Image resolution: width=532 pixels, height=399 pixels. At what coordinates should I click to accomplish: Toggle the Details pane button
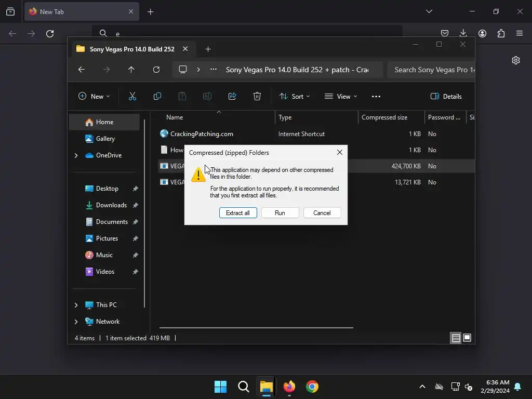pyautogui.click(x=446, y=96)
